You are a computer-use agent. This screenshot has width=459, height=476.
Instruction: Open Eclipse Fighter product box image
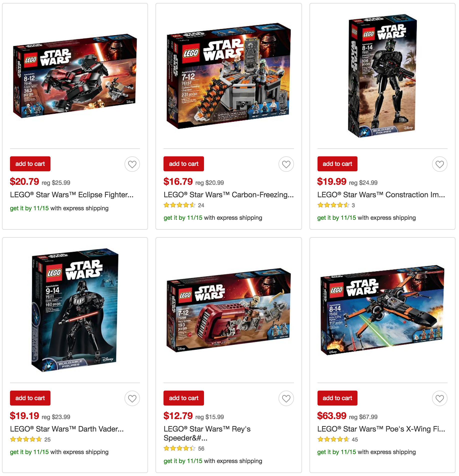(75, 76)
